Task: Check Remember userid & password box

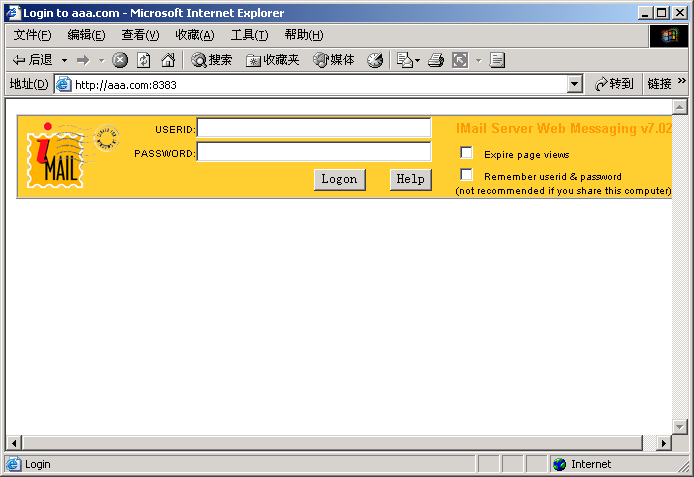Action: pyautogui.click(x=466, y=175)
